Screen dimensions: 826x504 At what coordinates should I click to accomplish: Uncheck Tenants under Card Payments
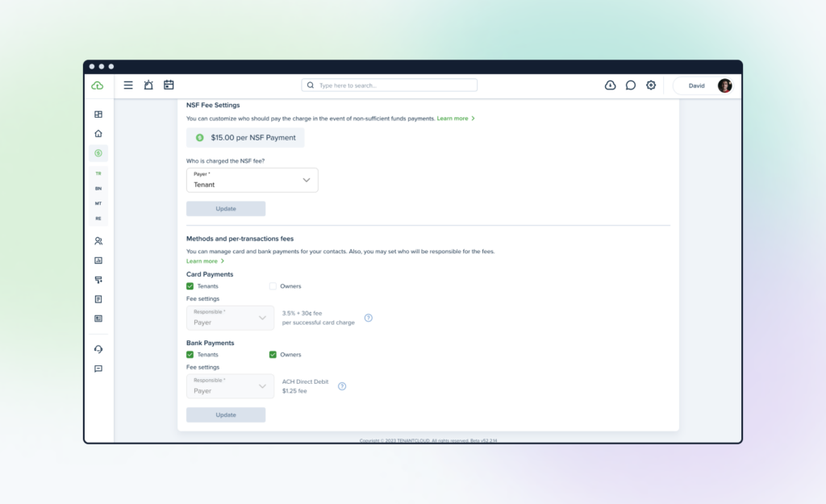190,286
